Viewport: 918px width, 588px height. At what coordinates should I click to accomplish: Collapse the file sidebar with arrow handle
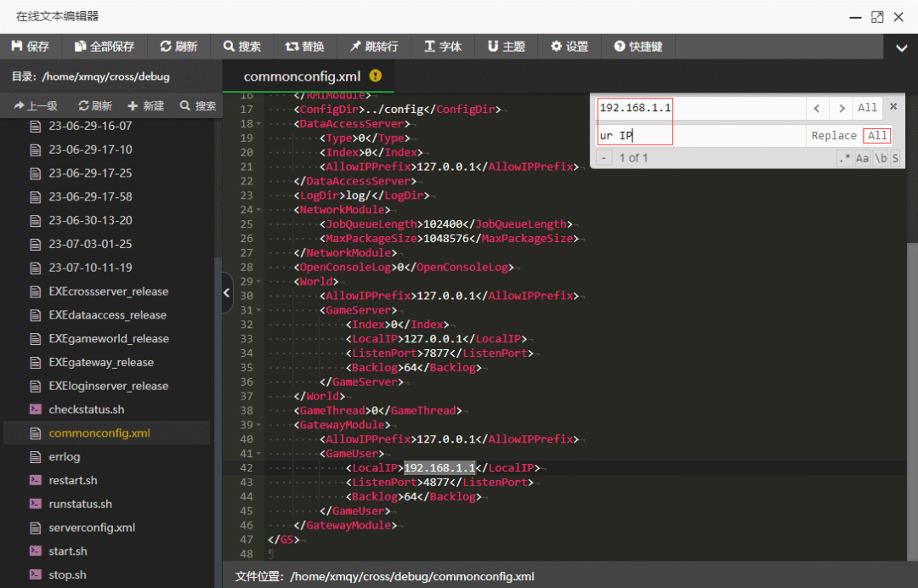pos(227,292)
